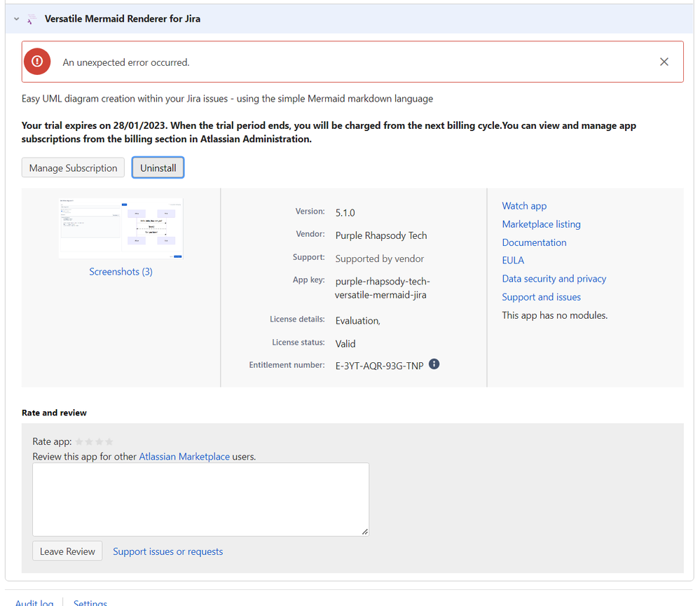Open Data security and privacy link

(554, 279)
